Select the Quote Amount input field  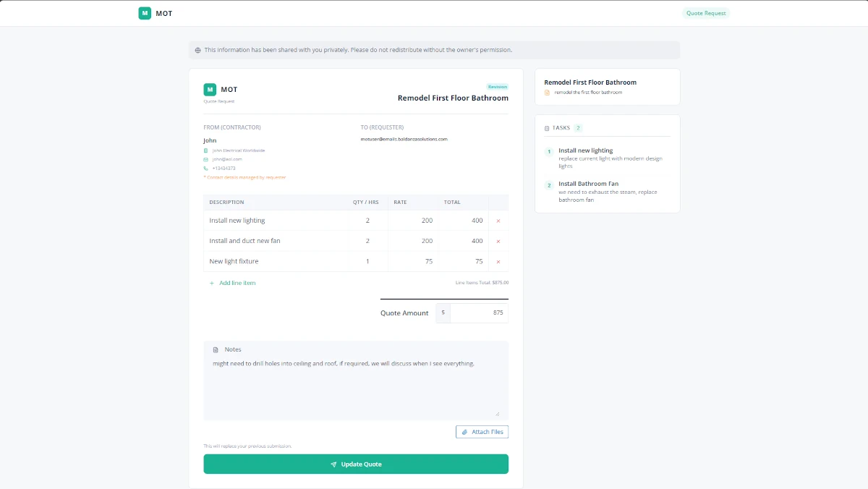point(479,312)
